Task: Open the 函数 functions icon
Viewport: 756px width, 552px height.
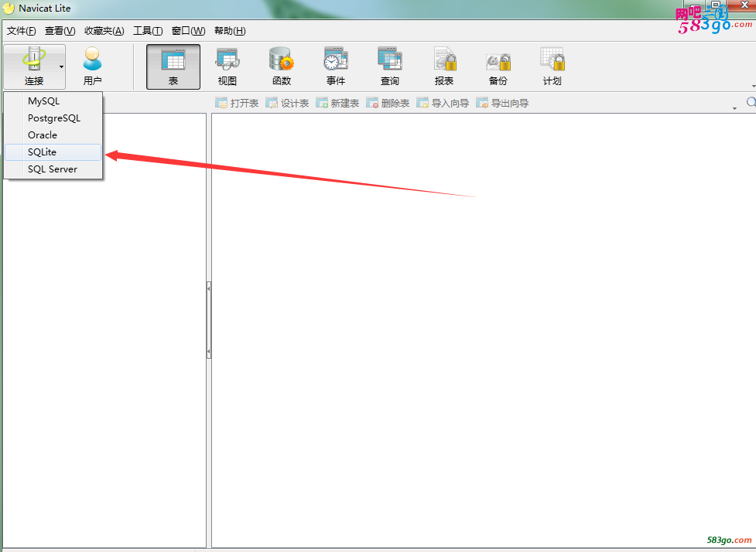Action: click(282, 66)
